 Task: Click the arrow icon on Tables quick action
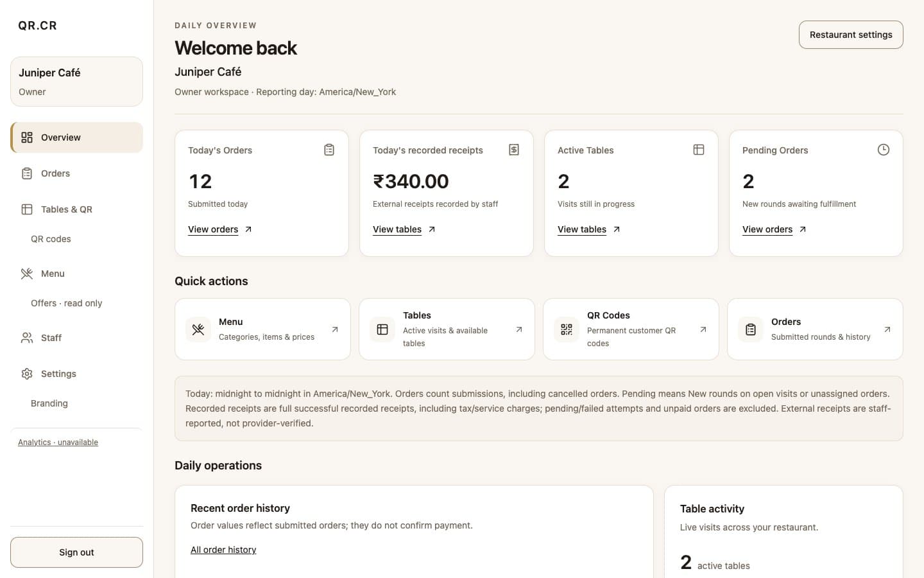tap(519, 329)
